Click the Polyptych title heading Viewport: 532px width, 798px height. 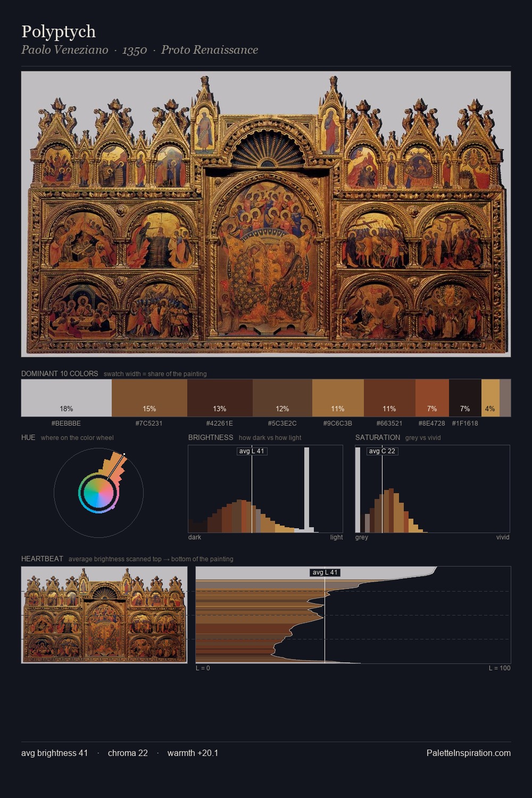click(x=59, y=31)
